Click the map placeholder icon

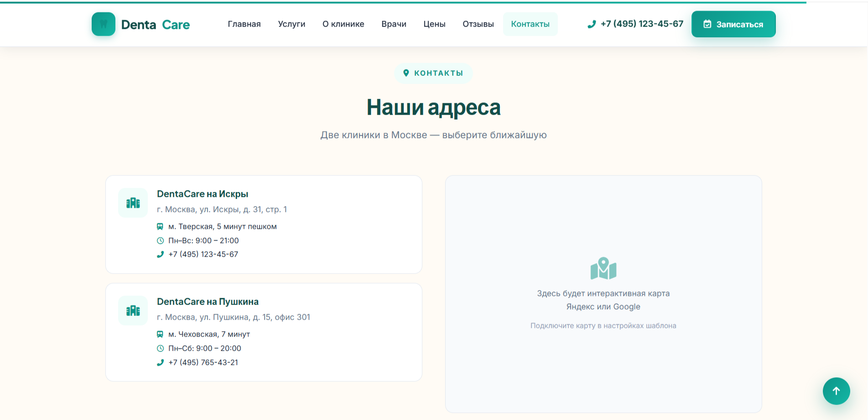tap(603, 268)
